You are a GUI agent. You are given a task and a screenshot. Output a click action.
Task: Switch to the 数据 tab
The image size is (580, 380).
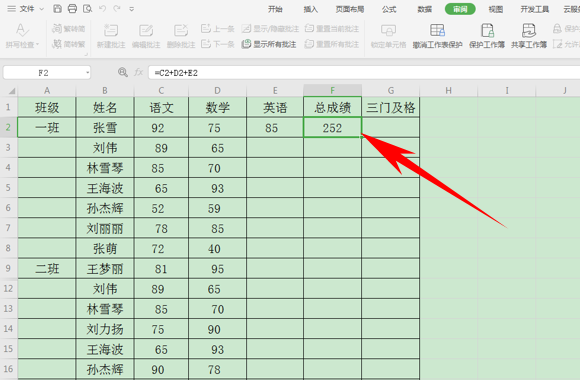(x=425, y=9)
